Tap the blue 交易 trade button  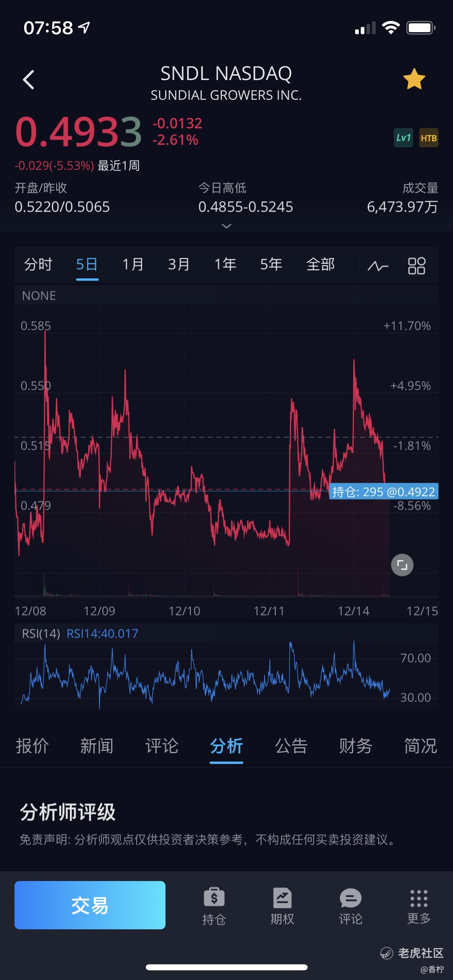point(90,905)
